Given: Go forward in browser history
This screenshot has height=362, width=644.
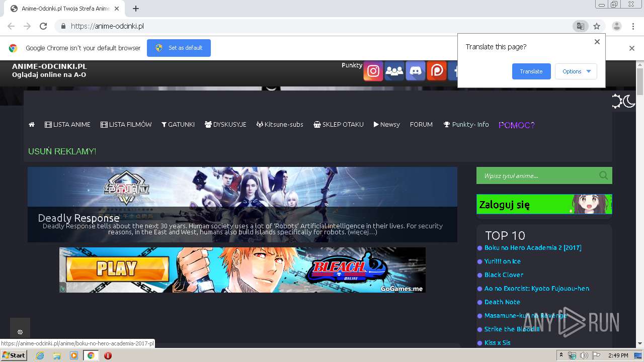Looking at the screenshot, I should 27,26.
